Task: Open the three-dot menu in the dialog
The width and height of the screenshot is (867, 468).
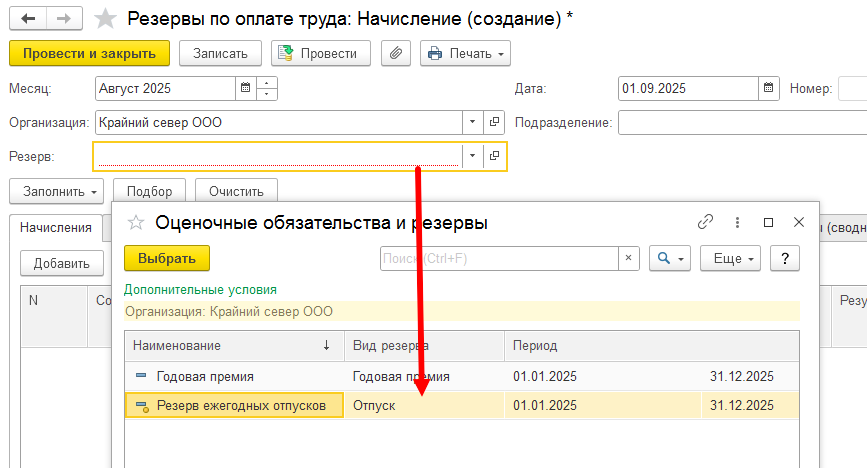Action: point(737,222)
